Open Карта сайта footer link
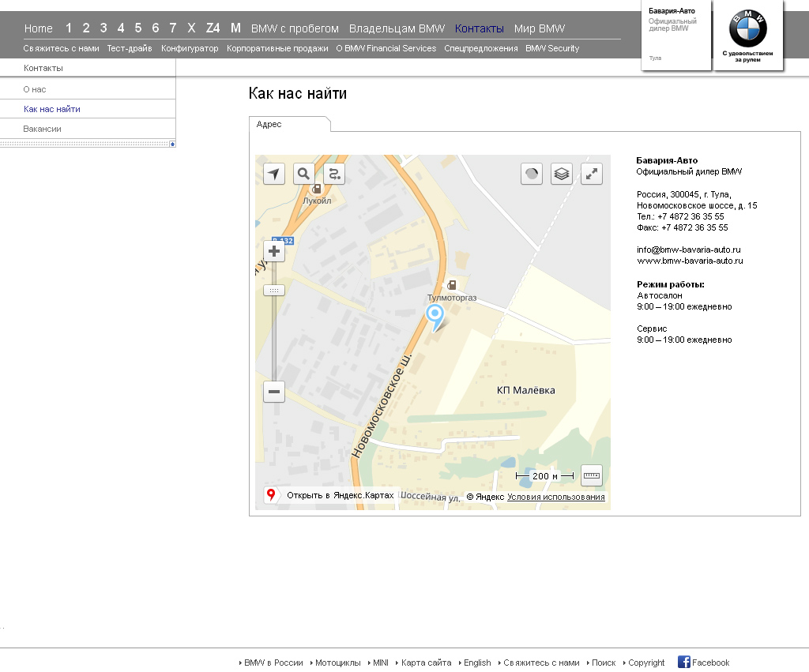 pyautogui.click(x=426, y=663)
